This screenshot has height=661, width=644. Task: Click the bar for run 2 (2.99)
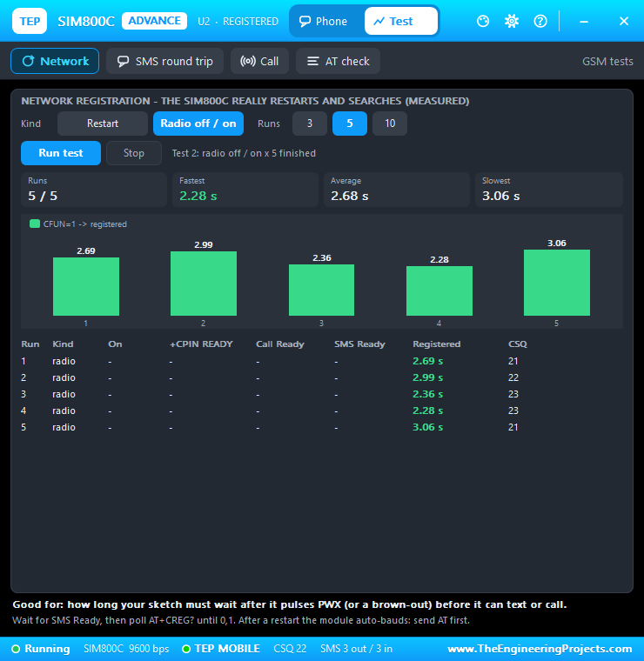tap(204, 284)
